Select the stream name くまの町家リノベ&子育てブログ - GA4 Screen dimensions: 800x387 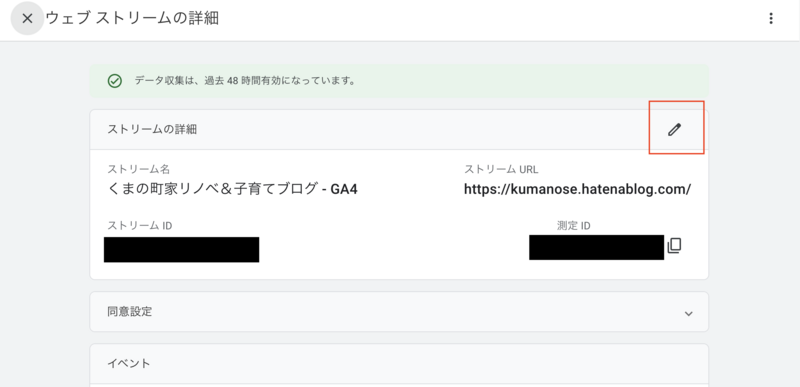233,189
